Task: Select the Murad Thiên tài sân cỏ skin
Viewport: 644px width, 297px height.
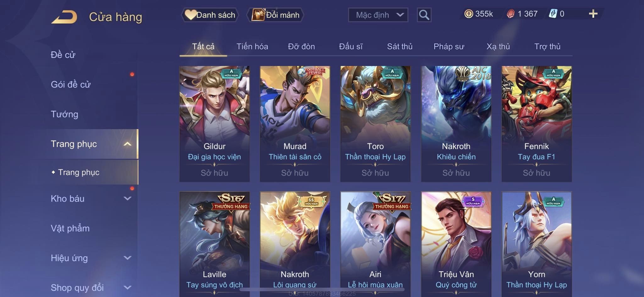Action: click(295, 124)
